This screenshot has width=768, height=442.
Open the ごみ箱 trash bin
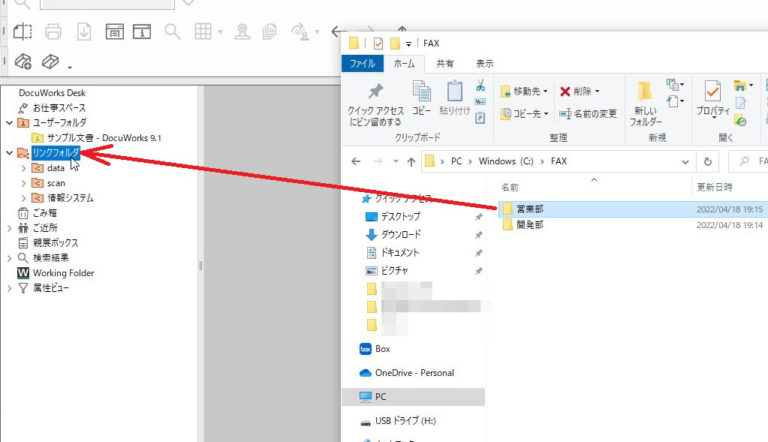point(40,213)
